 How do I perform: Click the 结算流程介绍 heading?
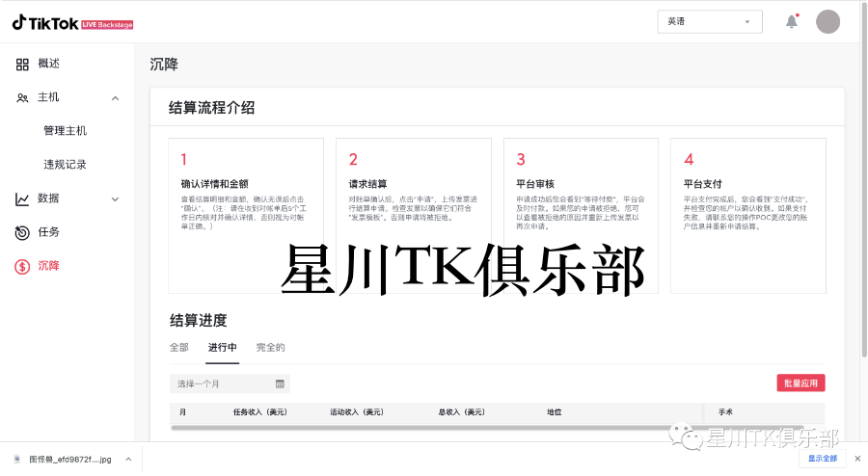pos(212,108)
